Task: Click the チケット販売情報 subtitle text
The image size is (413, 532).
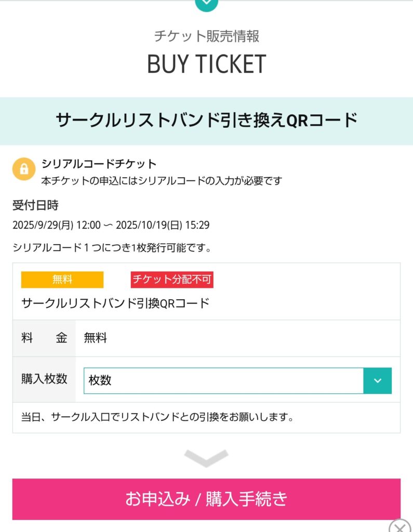Action: coord(206,36)
